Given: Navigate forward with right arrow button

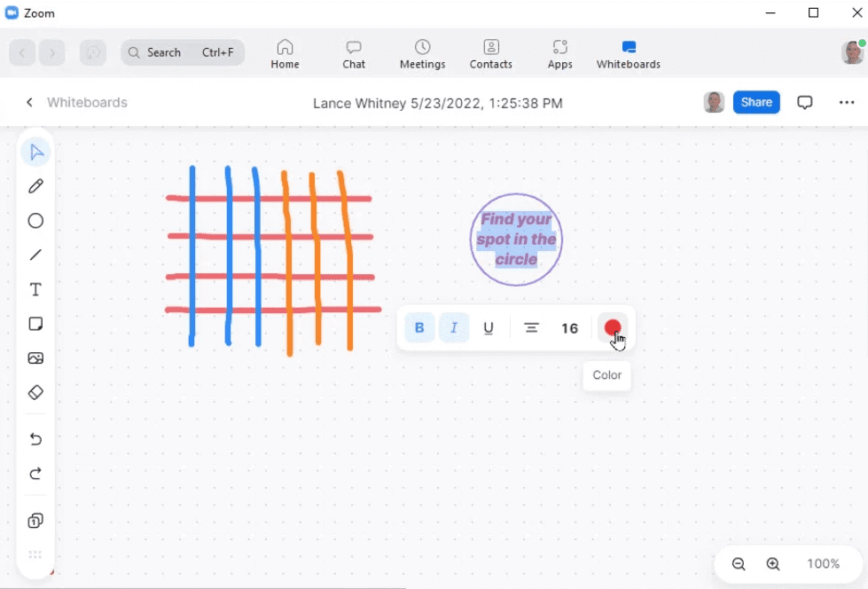Looking at the screenshot, I should pos(52,52).
